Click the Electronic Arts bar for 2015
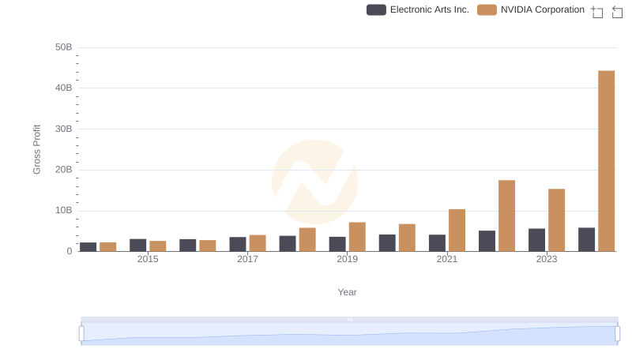Screen dimensions: 632x364 click(x=137, y=246)
